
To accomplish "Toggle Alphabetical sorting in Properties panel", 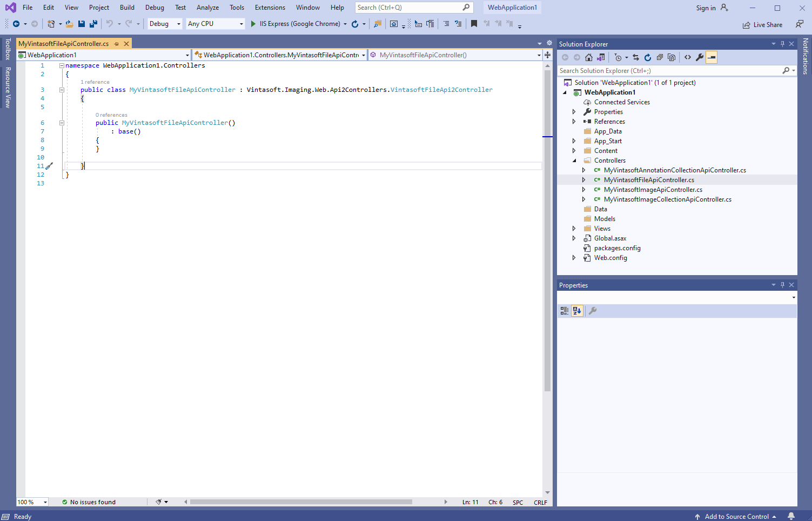I will tap(577, 311).
